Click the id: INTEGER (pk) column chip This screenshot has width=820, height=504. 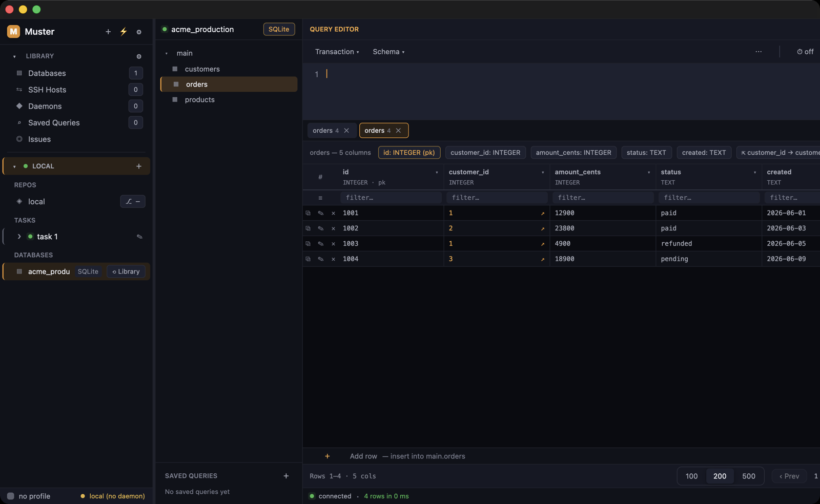(x=409, y=153)
